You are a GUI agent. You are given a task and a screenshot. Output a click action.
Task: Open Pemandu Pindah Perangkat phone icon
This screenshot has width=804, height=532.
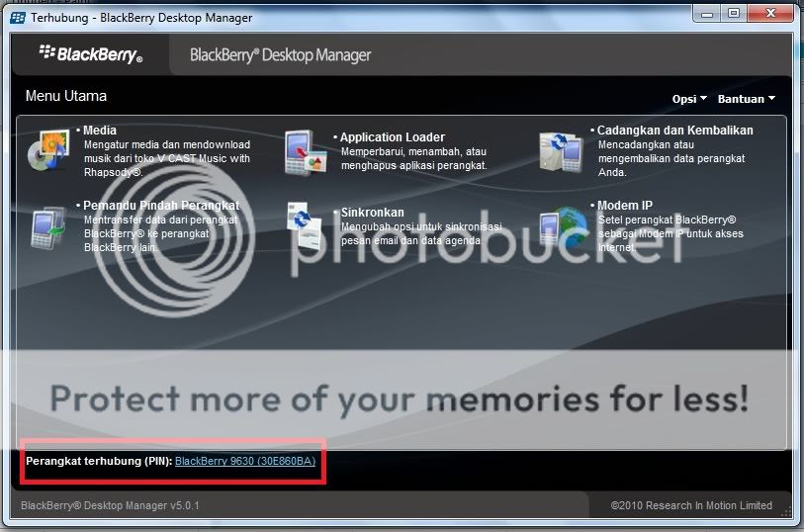point(48,227)
